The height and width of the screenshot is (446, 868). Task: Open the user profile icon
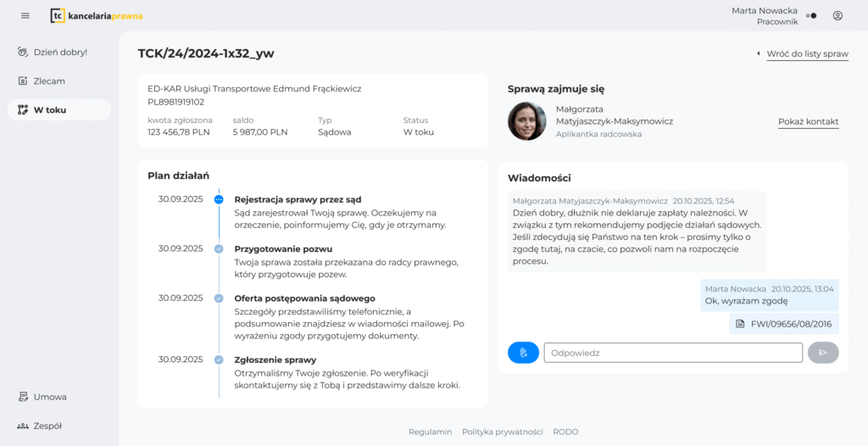[x=837, y=15]
